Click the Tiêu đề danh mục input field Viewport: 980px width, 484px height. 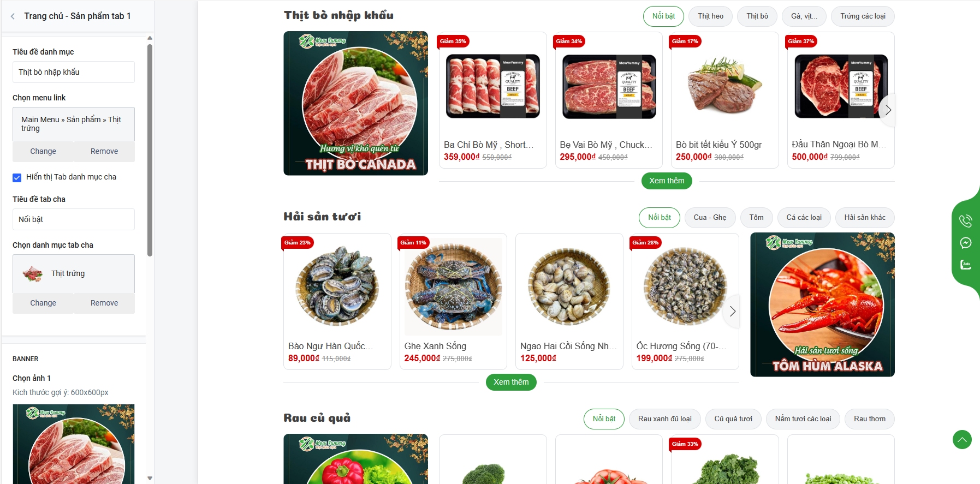(x=74, y=72)
